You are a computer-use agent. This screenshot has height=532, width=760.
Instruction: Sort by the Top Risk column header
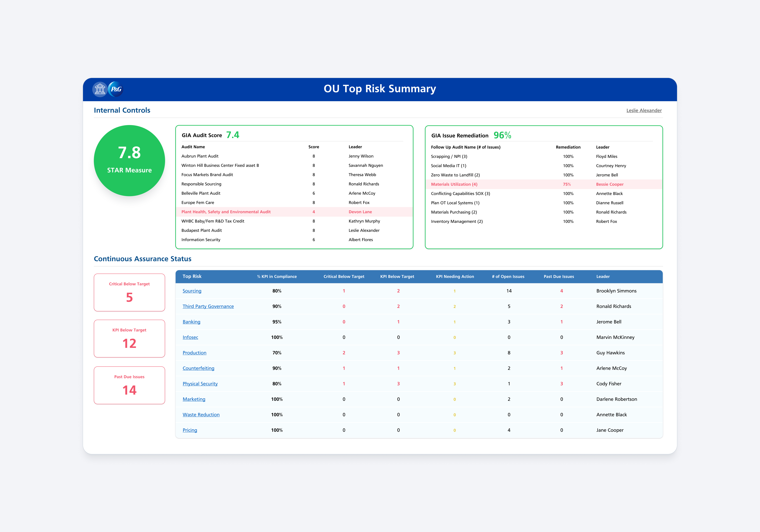[192, 277]
